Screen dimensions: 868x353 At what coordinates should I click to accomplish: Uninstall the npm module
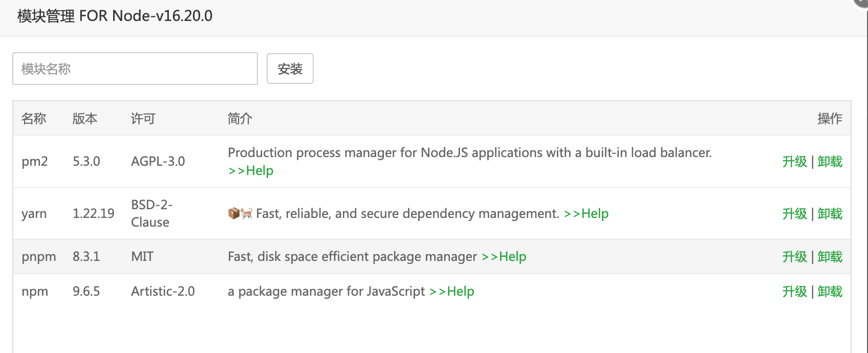(x=830, y=292)
